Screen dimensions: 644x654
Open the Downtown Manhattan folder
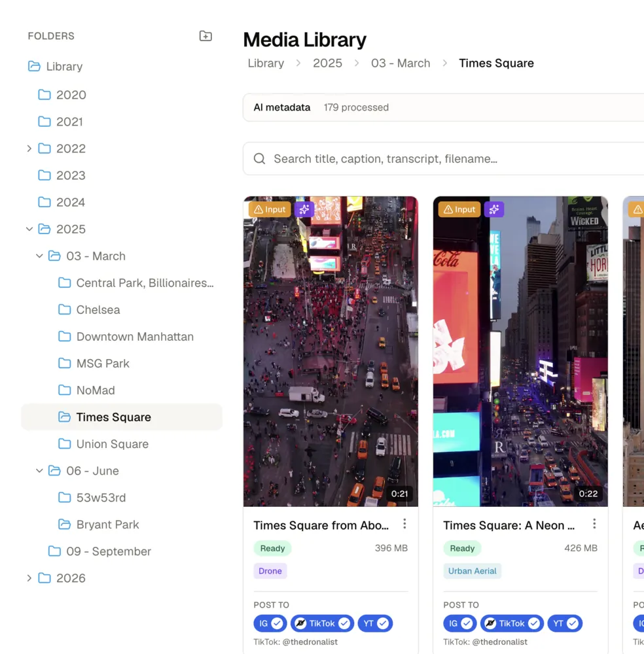(122, 337)
